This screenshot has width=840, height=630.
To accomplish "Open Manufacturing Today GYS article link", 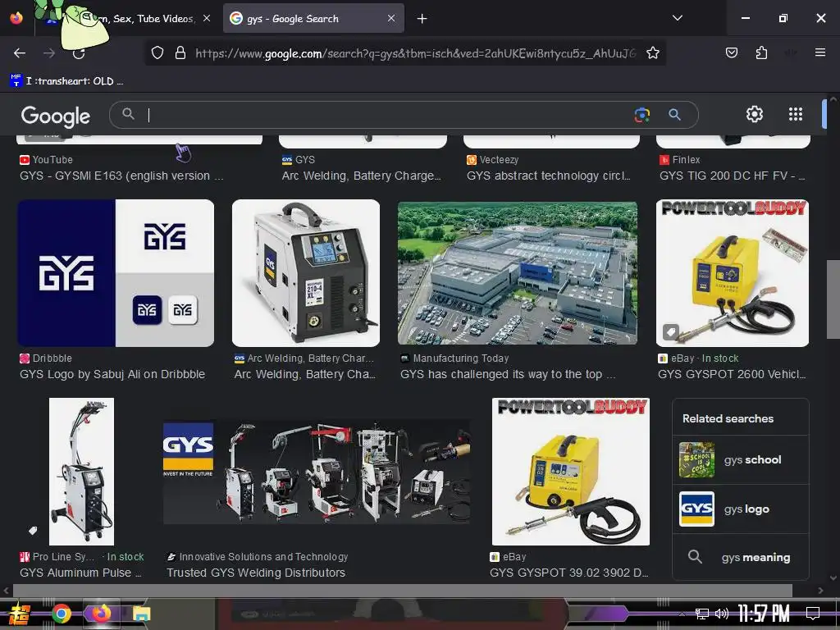I will pyautogui.click(x=507, y=374).
